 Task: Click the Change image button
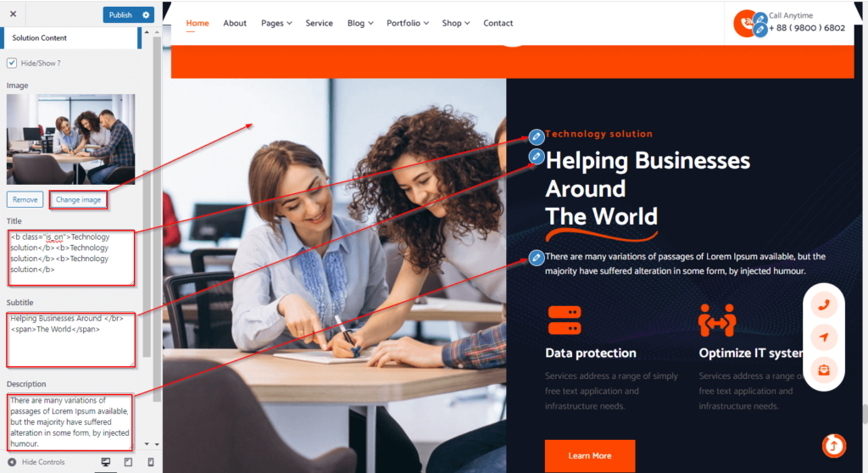[78, 200]
